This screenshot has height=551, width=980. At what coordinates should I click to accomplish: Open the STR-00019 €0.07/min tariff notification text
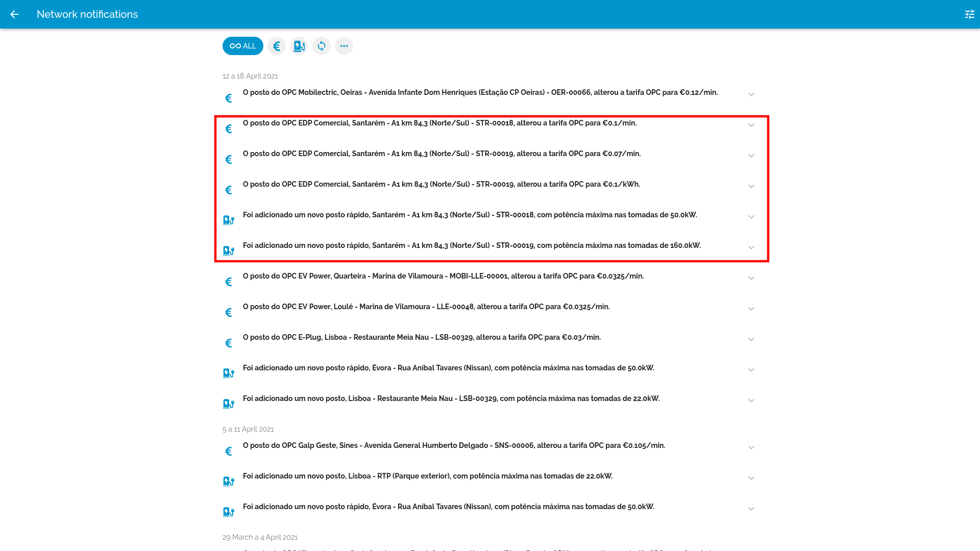pyautogui.click(x=442, y=154)
